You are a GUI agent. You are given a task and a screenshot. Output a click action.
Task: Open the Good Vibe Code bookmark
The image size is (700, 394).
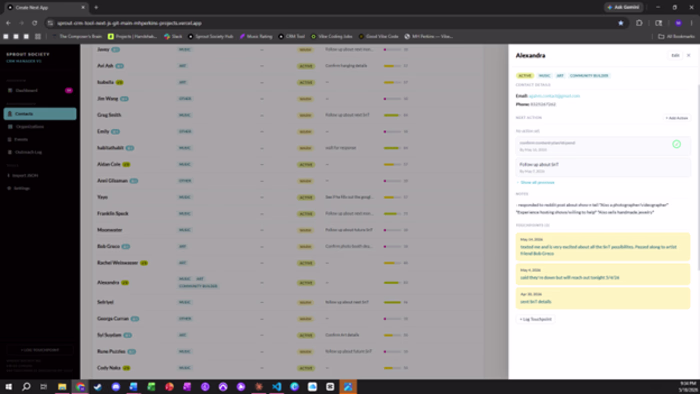(x=378, y=37)
